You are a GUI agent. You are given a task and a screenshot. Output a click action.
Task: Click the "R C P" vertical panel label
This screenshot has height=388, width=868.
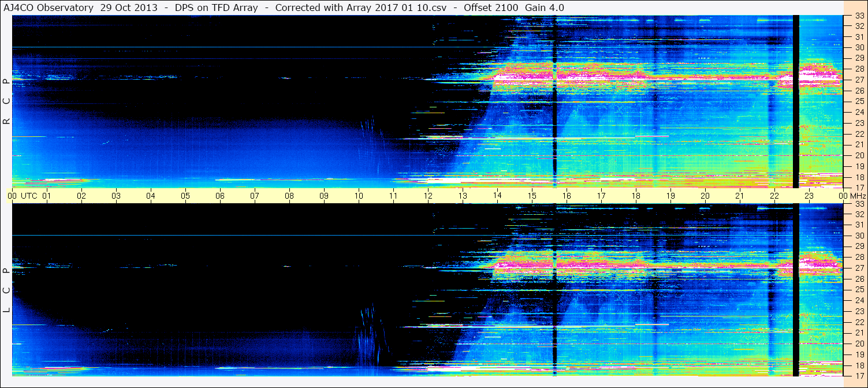(6, 102)
